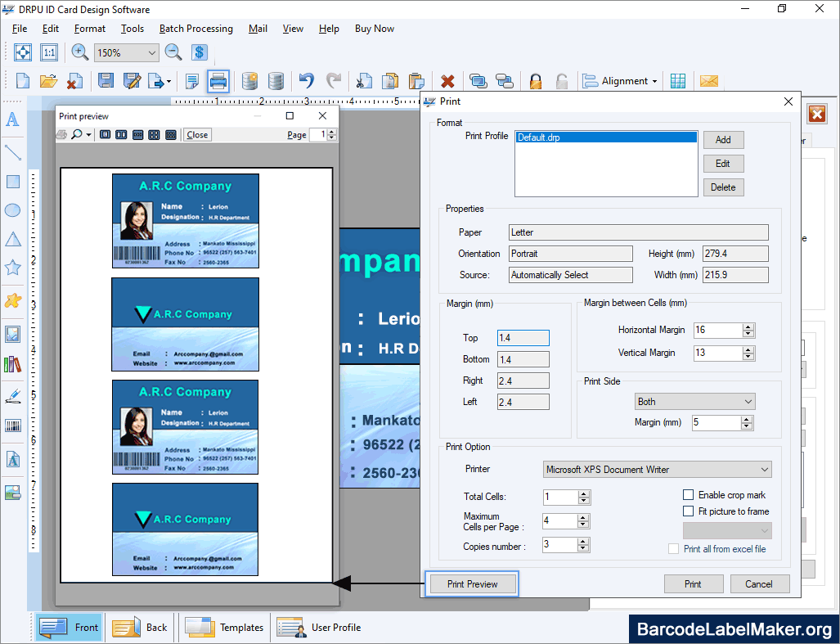Select Default.drp print profile

tap(606, 137)
